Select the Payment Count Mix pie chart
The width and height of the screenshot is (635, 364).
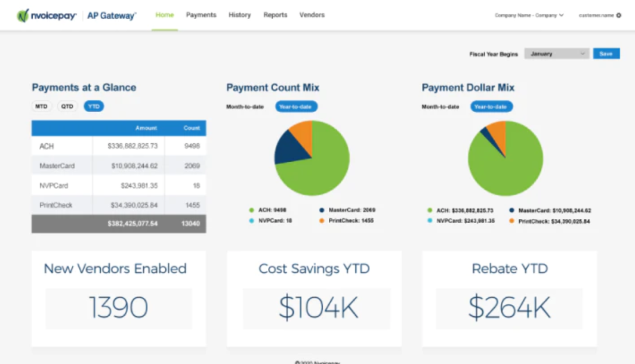tap(311, 158)
